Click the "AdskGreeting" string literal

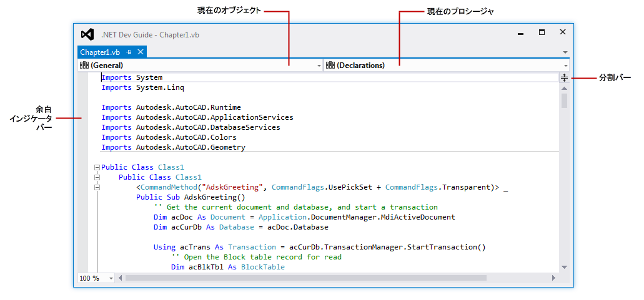click(232, 187)
